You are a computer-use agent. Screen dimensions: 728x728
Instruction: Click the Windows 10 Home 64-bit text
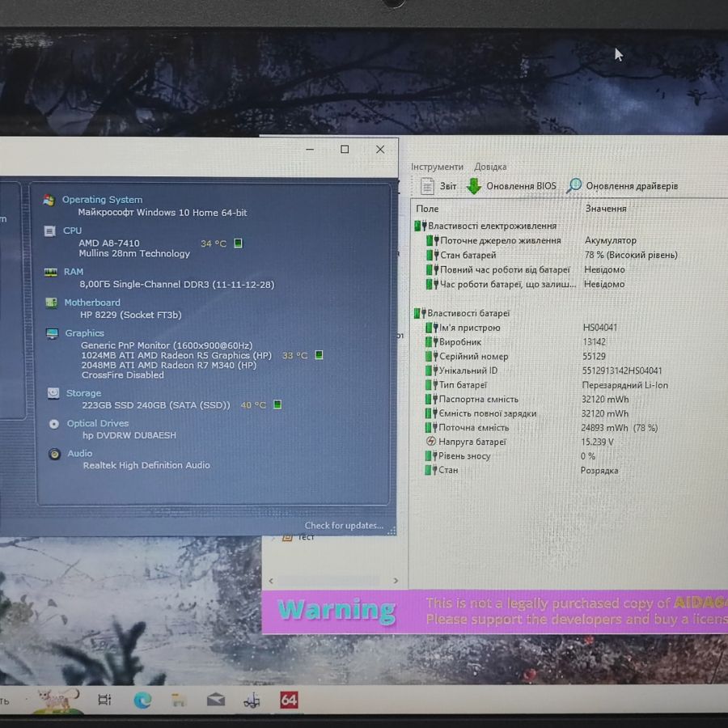[191, 213]
